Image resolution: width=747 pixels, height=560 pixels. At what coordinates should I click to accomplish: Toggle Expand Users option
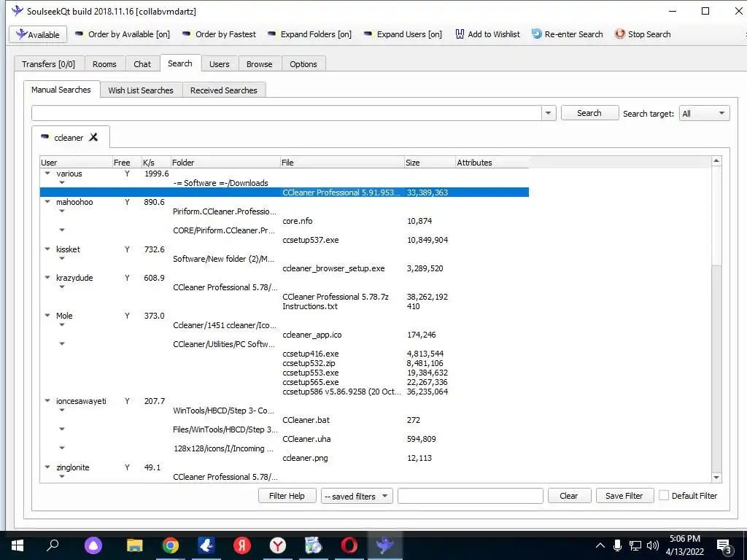pyautogui.click(x=403, y=34)
